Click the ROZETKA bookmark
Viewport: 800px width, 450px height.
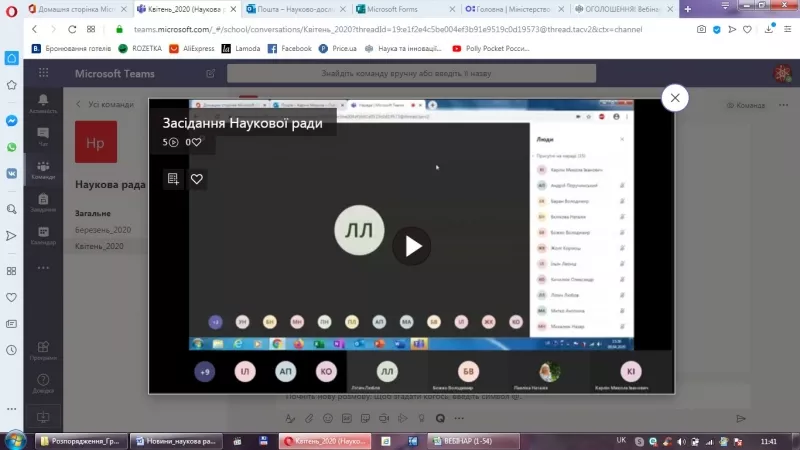point(139,47)
